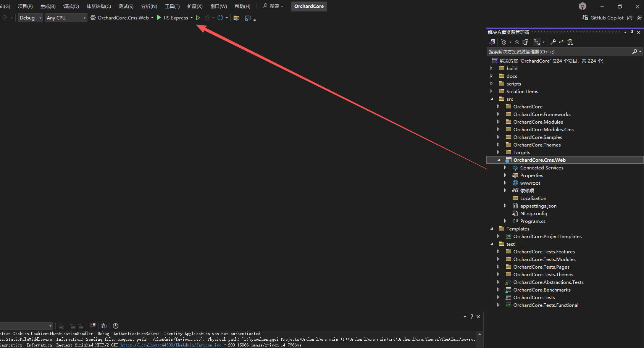Select the Localization folder

click(x=533, y=198)
